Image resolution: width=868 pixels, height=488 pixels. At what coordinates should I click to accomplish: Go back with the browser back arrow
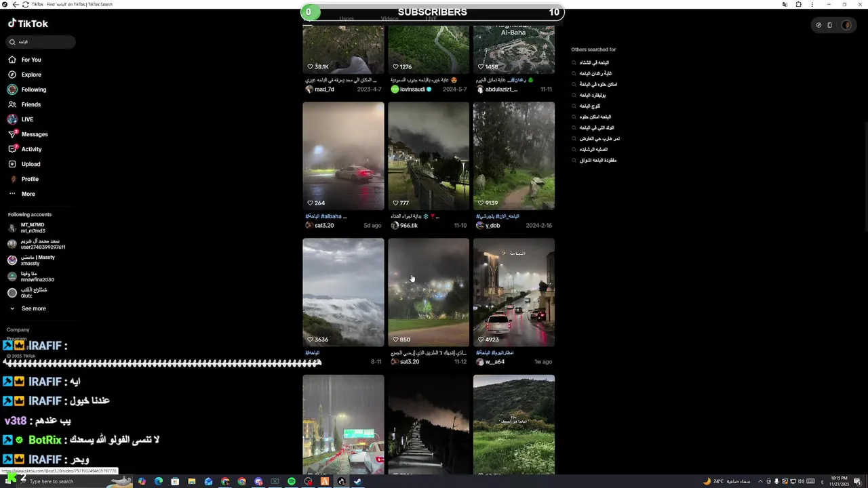click(16, 4)
